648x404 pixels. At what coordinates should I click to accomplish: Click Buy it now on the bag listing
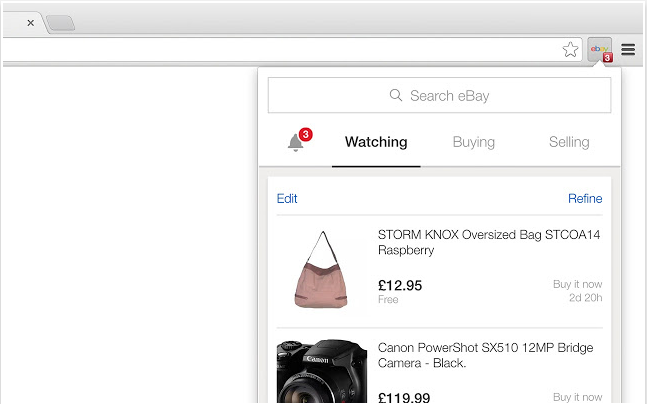pyautogui.click(x=577, y=284)
